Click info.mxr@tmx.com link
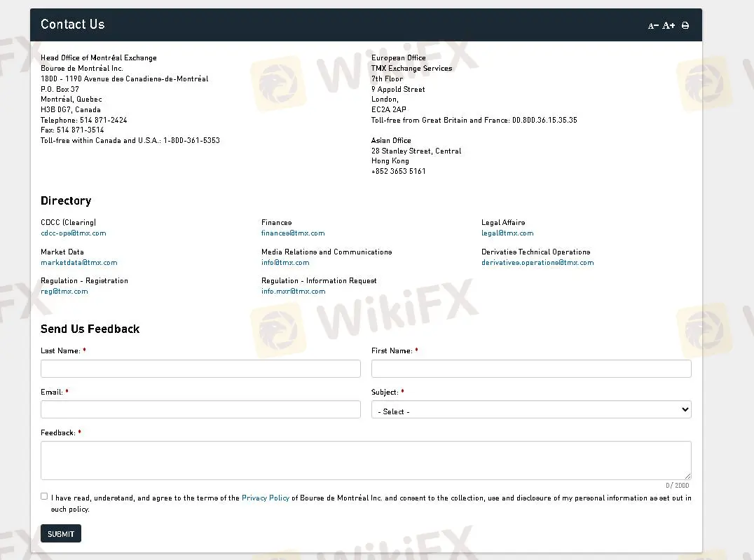 coord(294,292)
